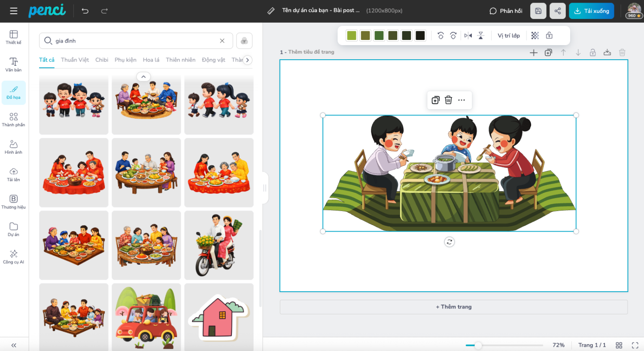This screenshot has width=644, height=351.
Task: Click the Tải xuống download button
Action: click(x=591, y=11)
